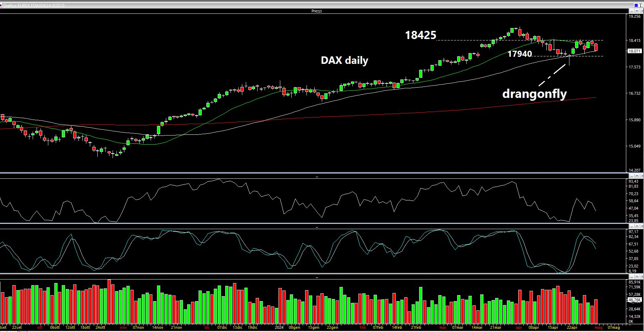Close the stochastic oscillator panel
Viewport: 644px width, 332px height.
pyautogui.click(x=642, y=226)
